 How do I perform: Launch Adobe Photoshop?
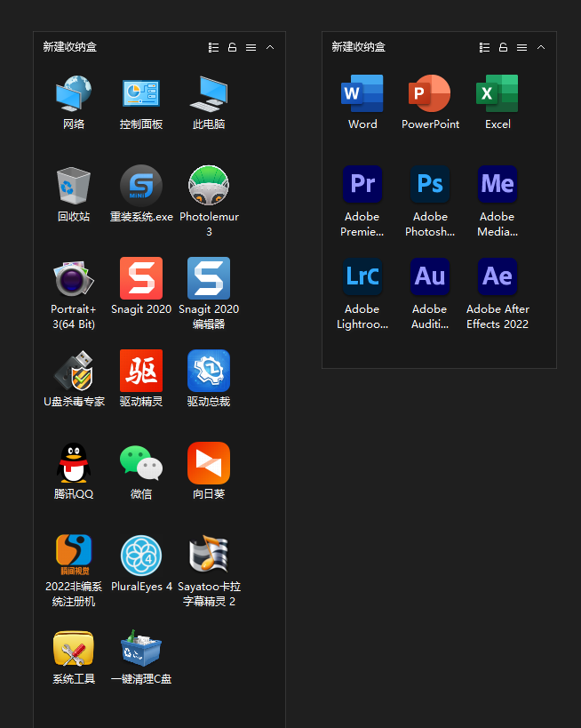click(430, 184)
